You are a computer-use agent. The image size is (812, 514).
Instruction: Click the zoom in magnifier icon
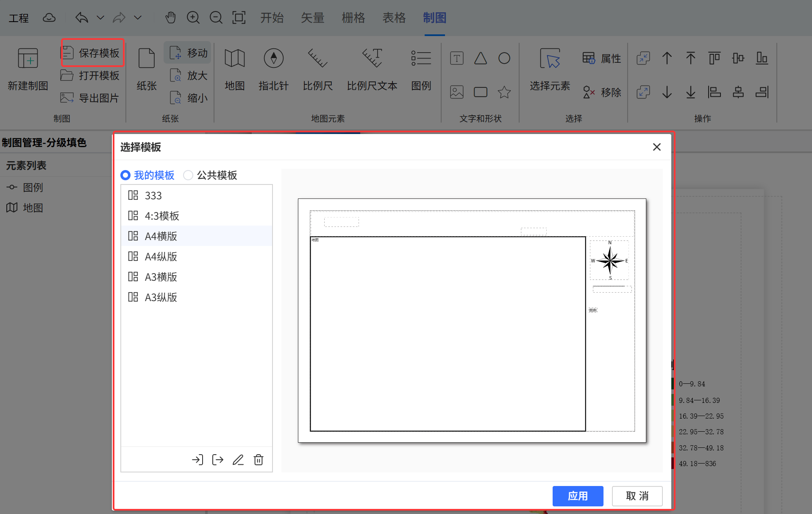pyautogui.click(x=193, y=18)
